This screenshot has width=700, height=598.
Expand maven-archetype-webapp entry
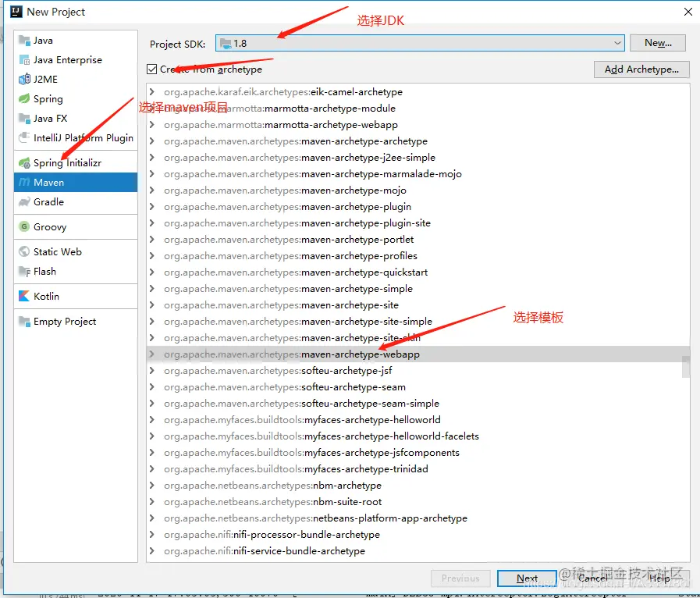pyautogui.click(x=152, y=354)
